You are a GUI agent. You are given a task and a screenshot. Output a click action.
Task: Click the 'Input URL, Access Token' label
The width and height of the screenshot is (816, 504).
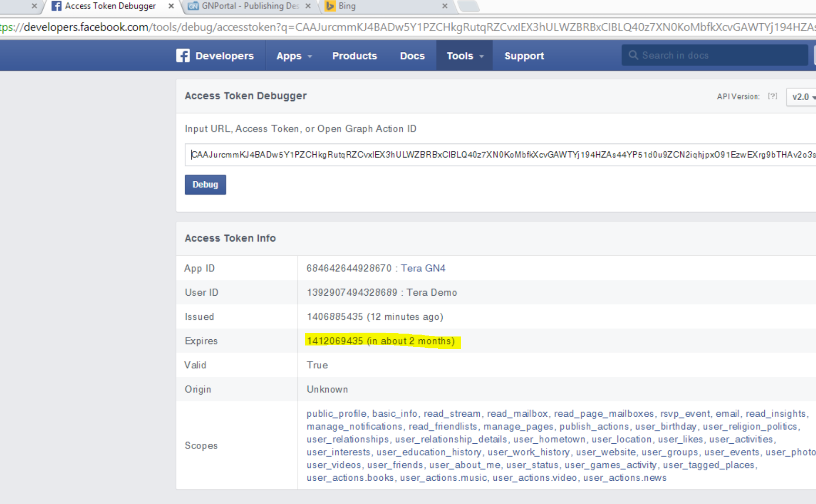tap(301, 129)
